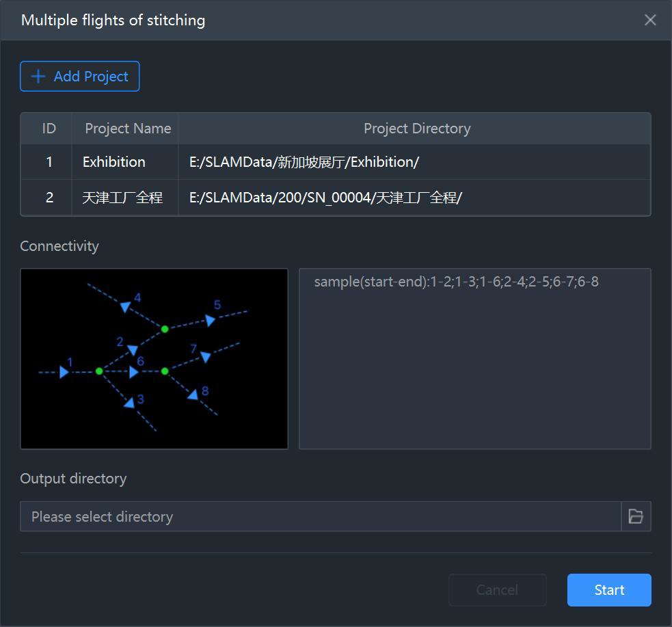This screenshot has width=672, height=627.
Task: Focus the output directory input field
Action: click(x=321, y=516)
